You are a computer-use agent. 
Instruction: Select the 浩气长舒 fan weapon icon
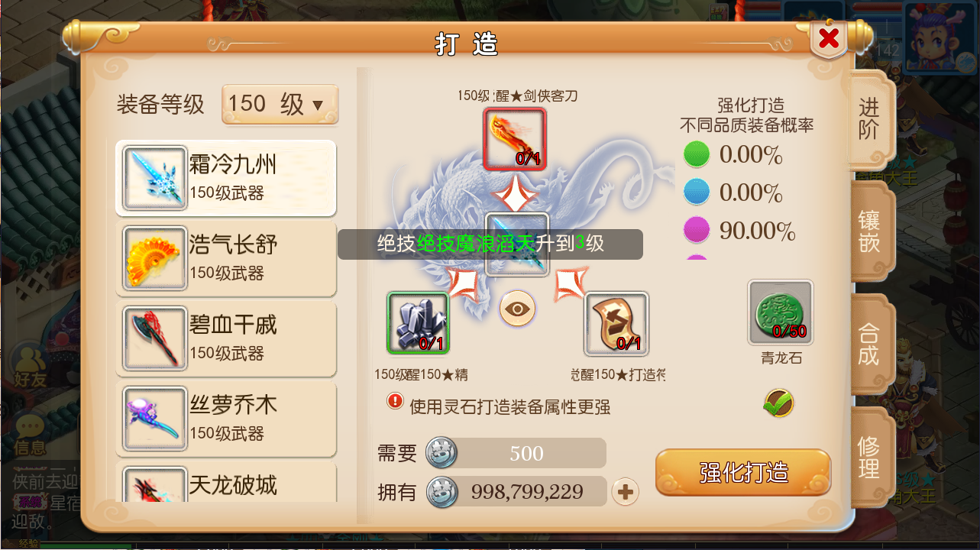(x=155, y=258)
